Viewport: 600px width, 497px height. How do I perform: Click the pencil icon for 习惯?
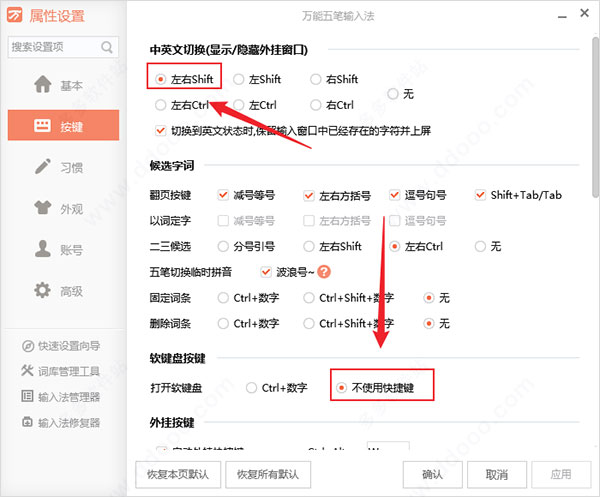point(42,166)
